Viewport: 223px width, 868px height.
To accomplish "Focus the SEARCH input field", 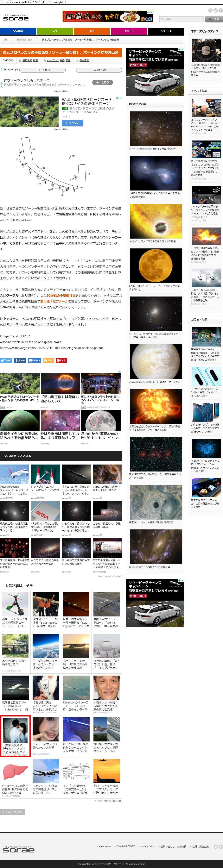I will 181,19.
